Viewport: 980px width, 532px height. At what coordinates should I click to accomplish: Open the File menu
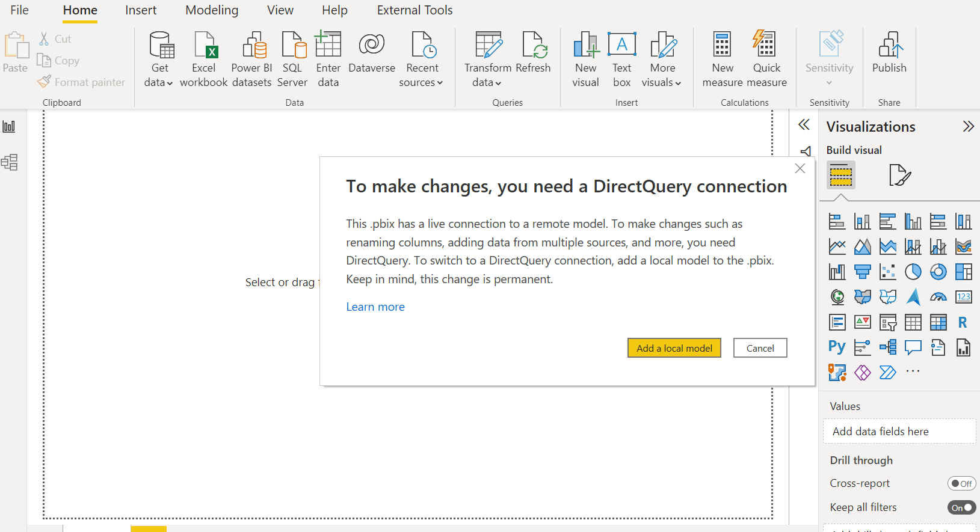coord(19,10)
